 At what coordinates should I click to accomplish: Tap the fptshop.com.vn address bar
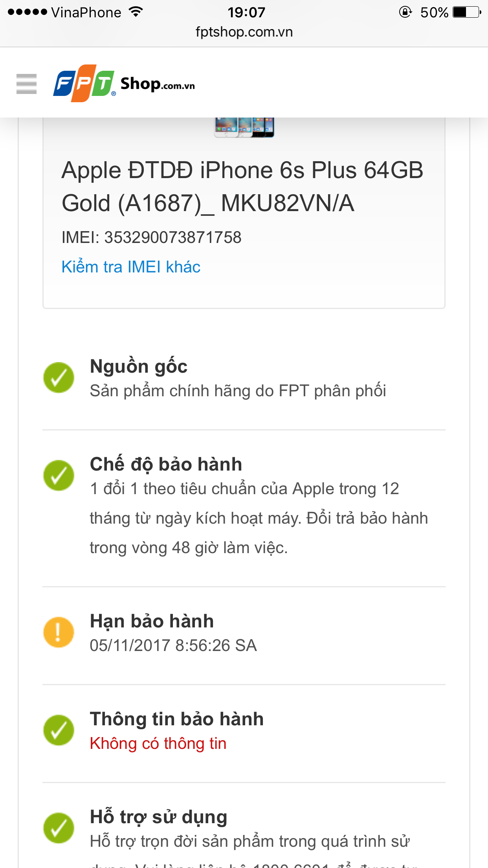[244, 32]
